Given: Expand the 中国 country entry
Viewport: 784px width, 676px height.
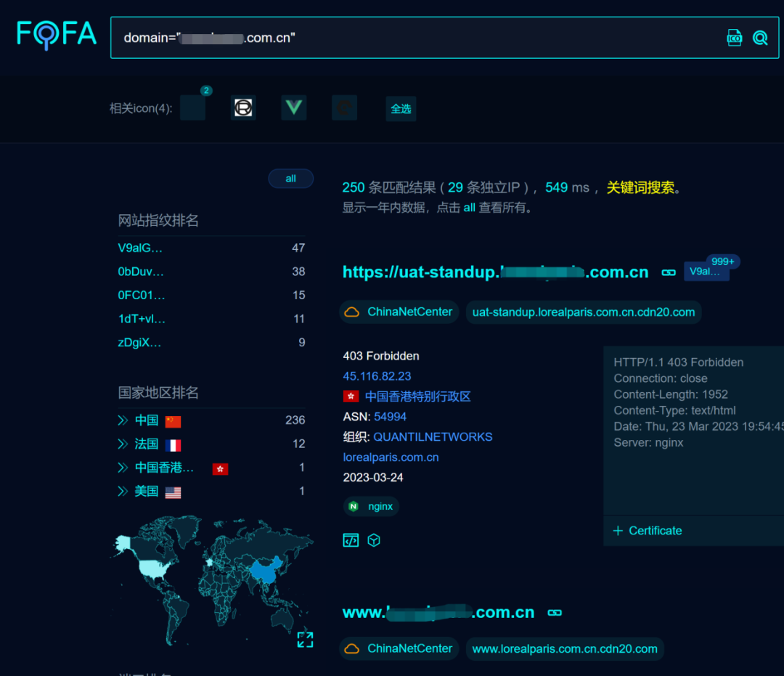Looking at the screenshot, I should (x=123, y=420).
